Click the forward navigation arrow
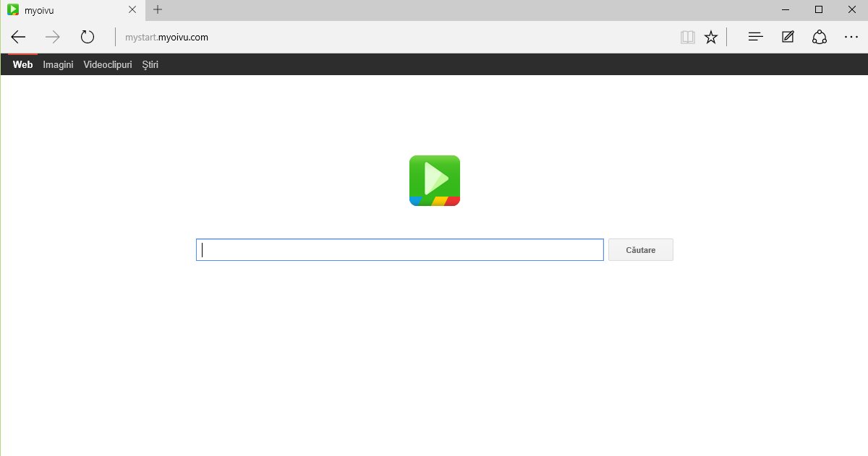Viewport: 868px width, 456px height. tap(53, 37)
